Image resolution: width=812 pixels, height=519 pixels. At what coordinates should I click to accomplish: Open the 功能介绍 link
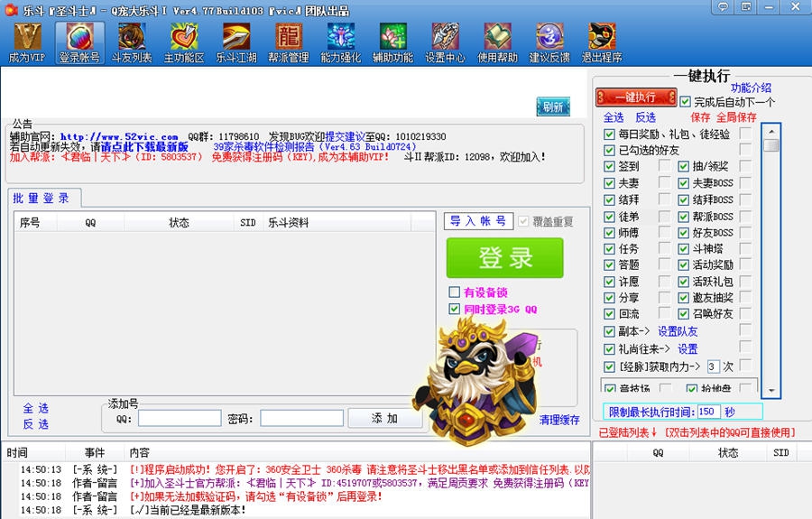pyautogui.click(x=751, y=88)
